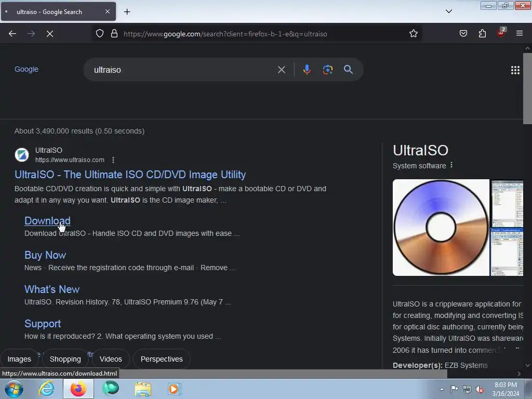Open the Buy Now sitelink

45,255
